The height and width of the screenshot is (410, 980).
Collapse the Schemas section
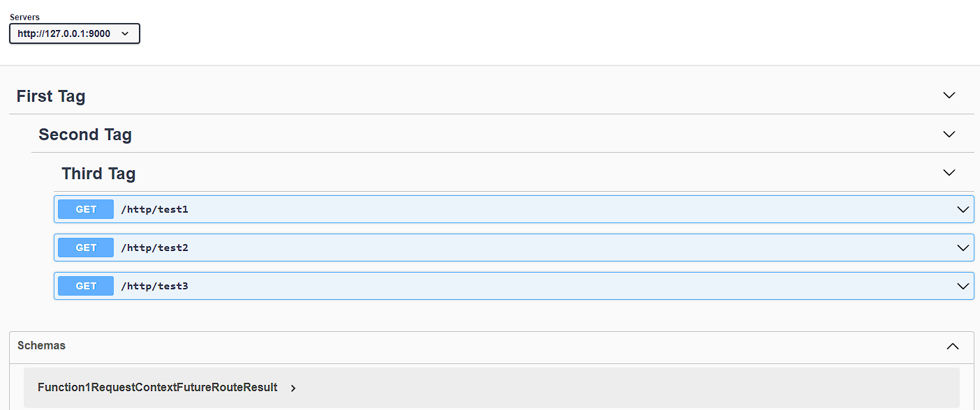pos(953,346)
